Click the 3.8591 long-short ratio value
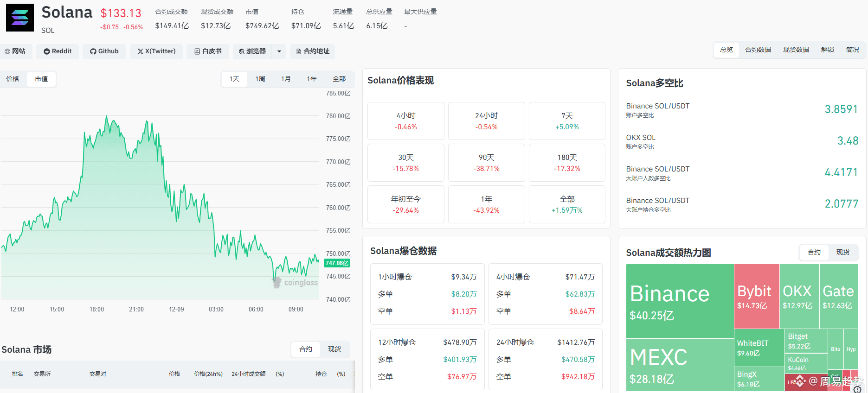Screen dimensions: 868x393 point(841,109)
